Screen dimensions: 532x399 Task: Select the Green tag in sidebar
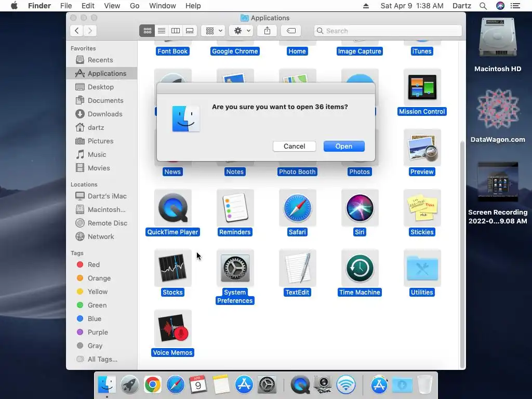(101, 305)
